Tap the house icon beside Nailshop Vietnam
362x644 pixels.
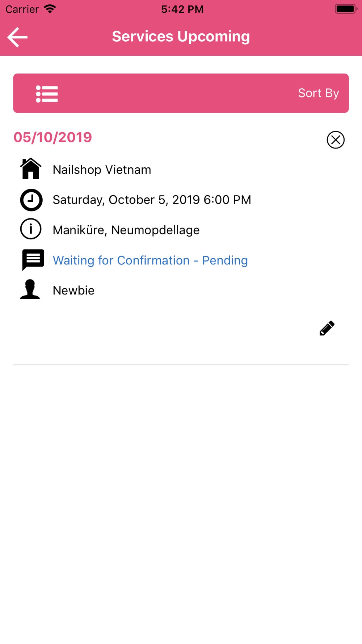31,168
